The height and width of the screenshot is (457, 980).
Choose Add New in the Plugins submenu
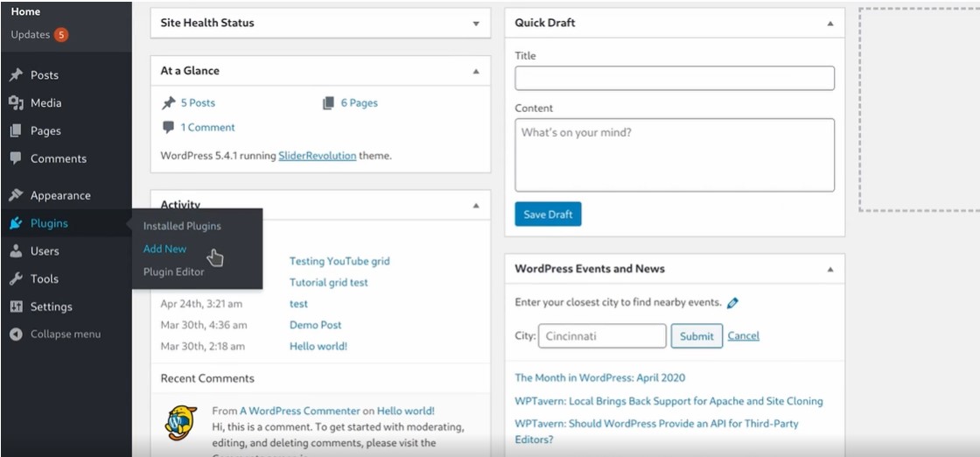click(x=165, y=249)
